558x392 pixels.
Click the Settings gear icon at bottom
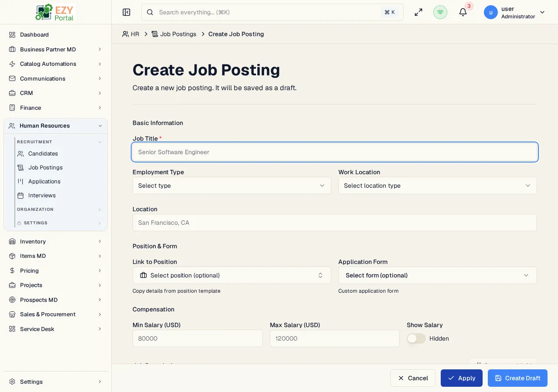tap(12, 382)
